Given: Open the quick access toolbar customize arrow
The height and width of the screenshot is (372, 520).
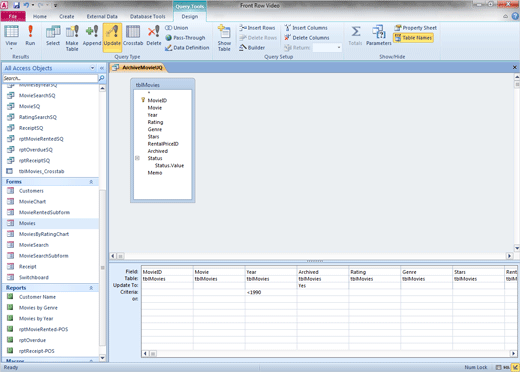Looking at the screenshot, I should (55, 6).
